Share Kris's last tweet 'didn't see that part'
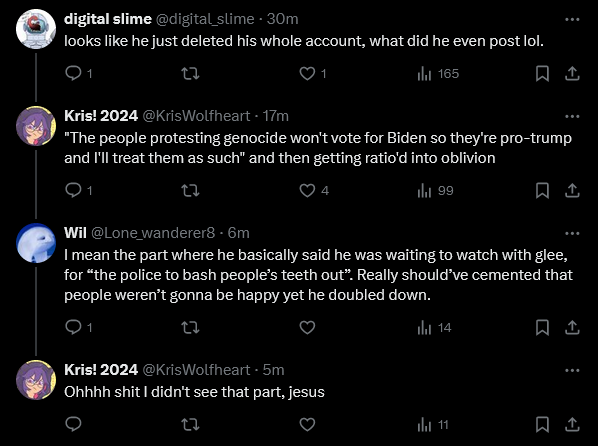 572,424
